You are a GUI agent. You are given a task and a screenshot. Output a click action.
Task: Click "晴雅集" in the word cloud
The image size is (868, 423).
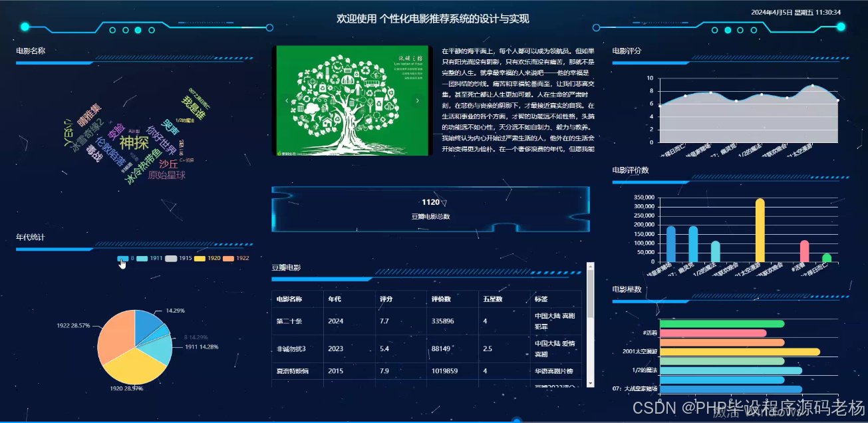[x=89, y=114]
